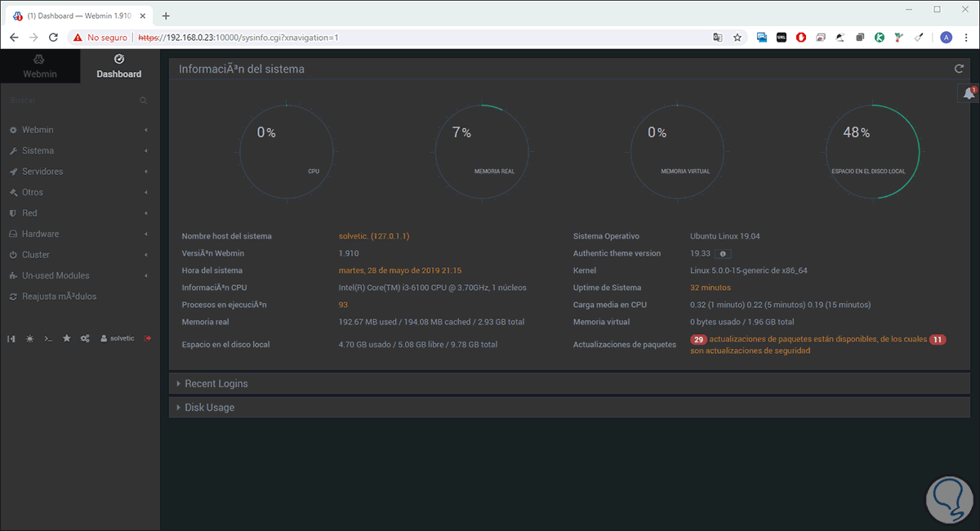Open theme configuration gears icon
The image size is (980, 531).
(85, 338)
